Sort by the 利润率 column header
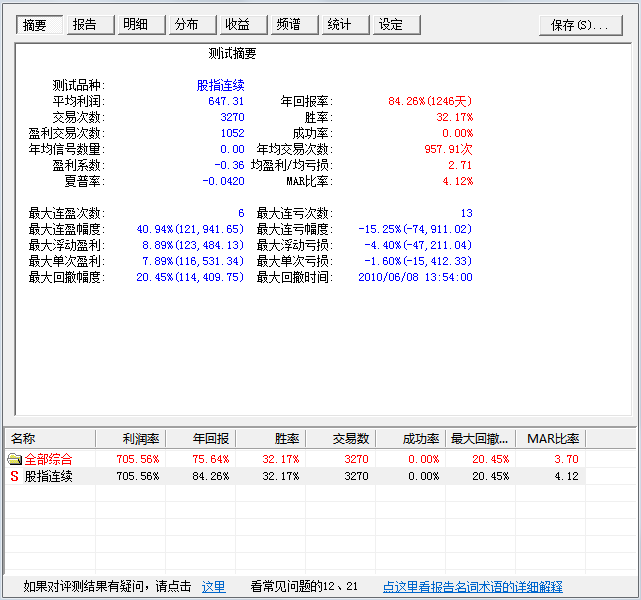The height and width of the screenshot is (600, 641). tap(130, 439)
